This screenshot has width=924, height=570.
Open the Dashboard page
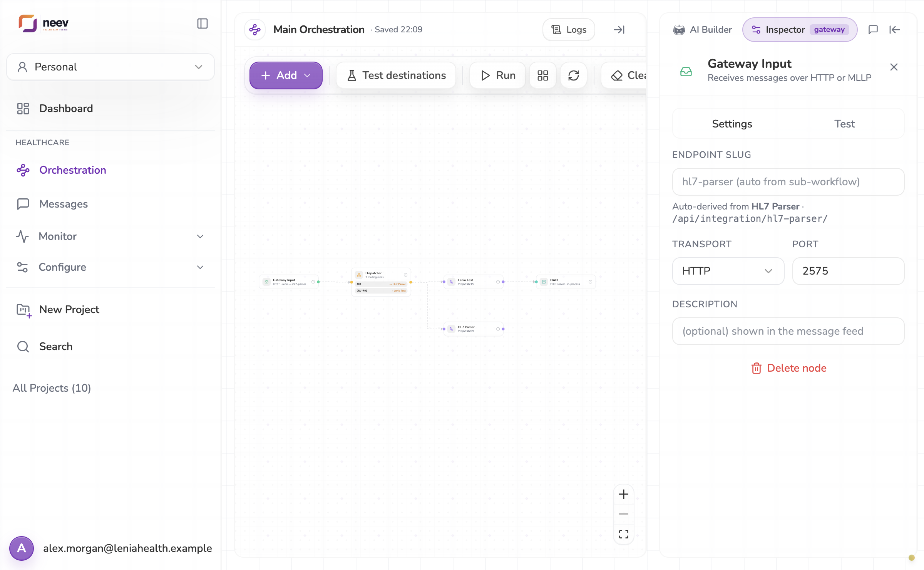110,109
